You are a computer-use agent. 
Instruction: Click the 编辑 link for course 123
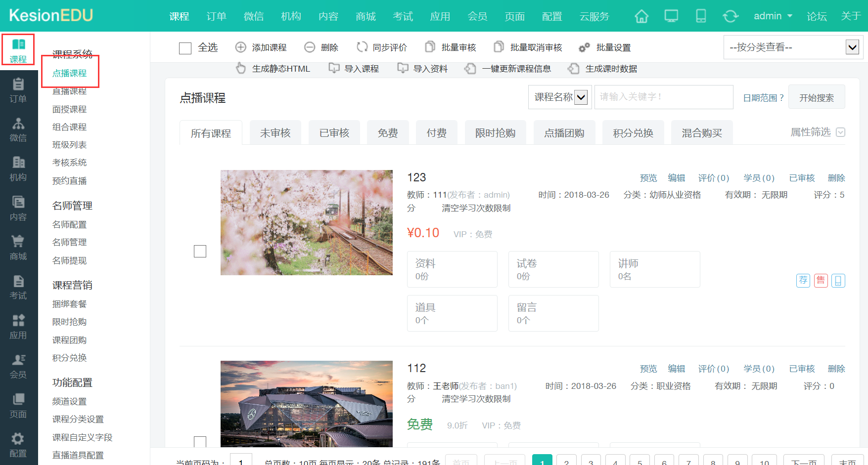pyautogui.click(x=676, y=177)
